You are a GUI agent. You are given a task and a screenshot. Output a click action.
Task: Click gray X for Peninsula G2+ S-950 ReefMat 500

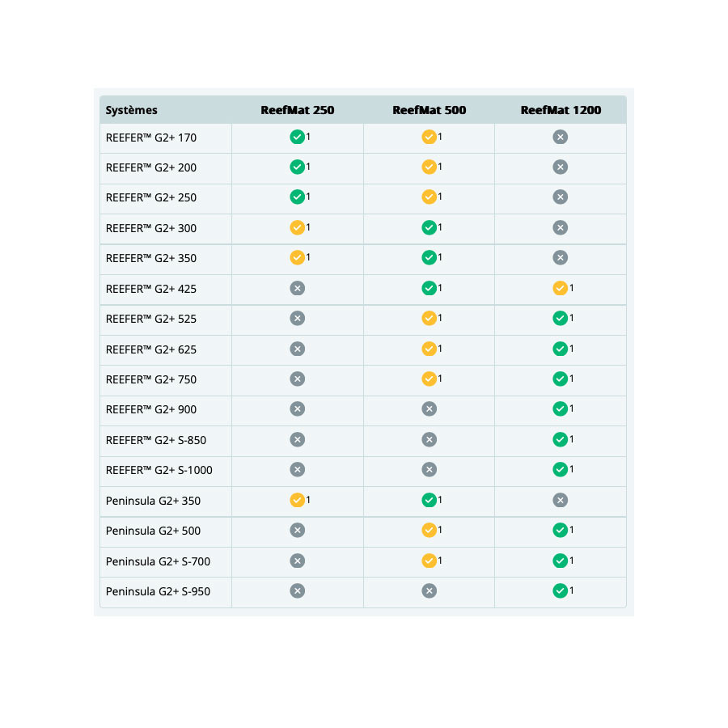429,591
